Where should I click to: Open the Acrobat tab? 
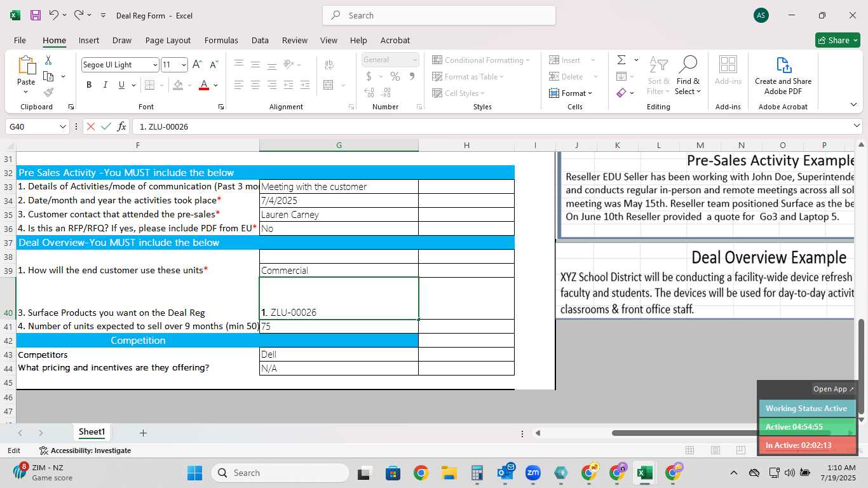pyautogui.click(x=395, y=40)
